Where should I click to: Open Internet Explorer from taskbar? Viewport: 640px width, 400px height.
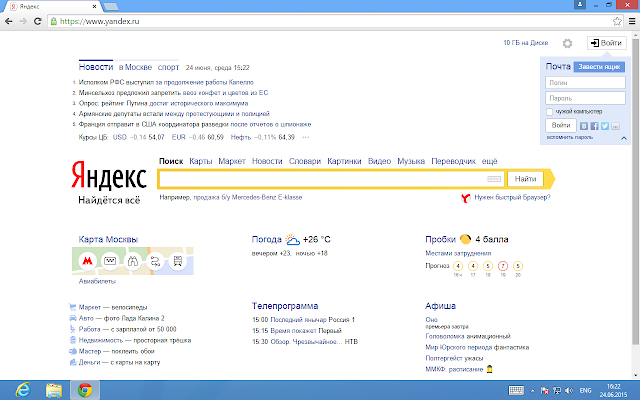click(x=23, y=390)
